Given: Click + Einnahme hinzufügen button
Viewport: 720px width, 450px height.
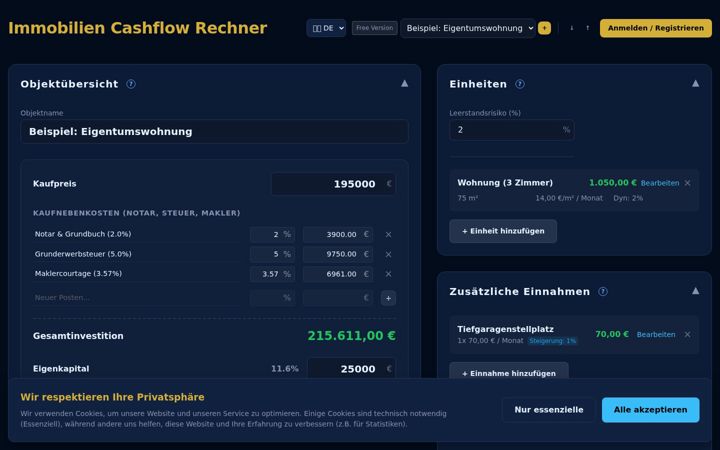Looking at the screenshot, I should point(509,372).
